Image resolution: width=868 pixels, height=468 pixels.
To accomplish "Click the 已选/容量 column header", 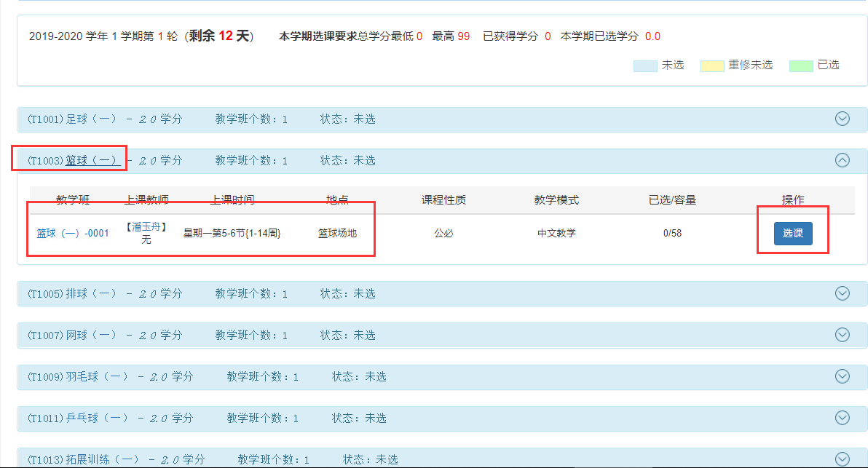I will [x=672, y=200].
